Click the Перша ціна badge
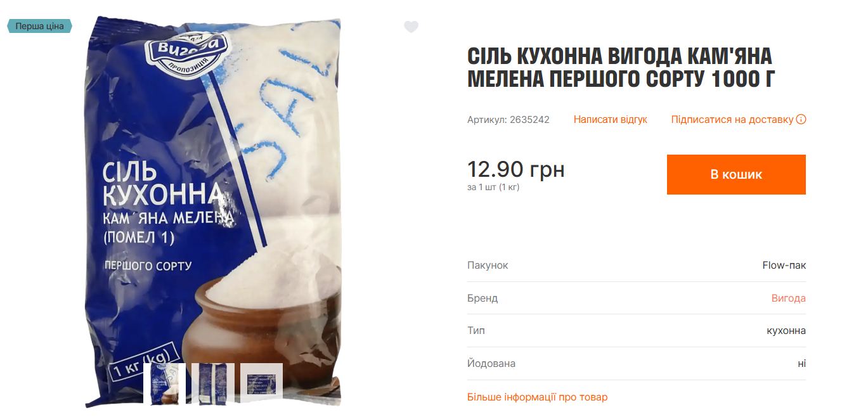 pyautogui.click(x=39, y=26)
